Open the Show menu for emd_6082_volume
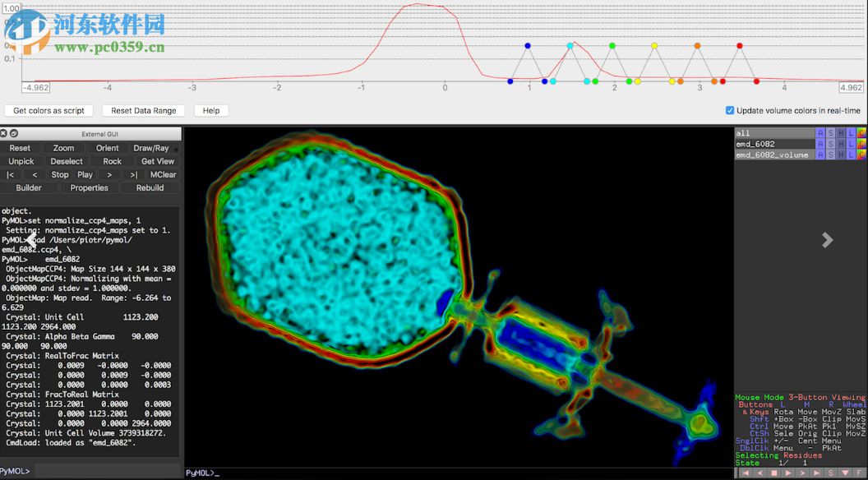 830,155
